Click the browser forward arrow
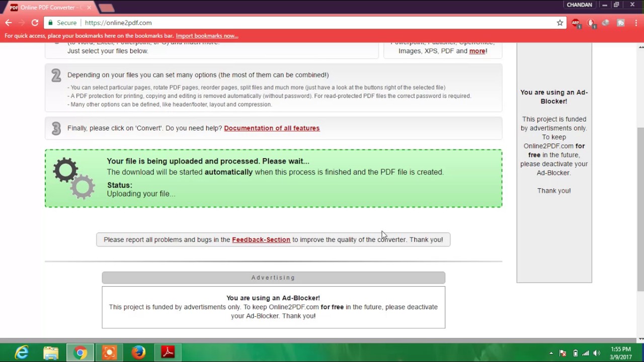 22,23
